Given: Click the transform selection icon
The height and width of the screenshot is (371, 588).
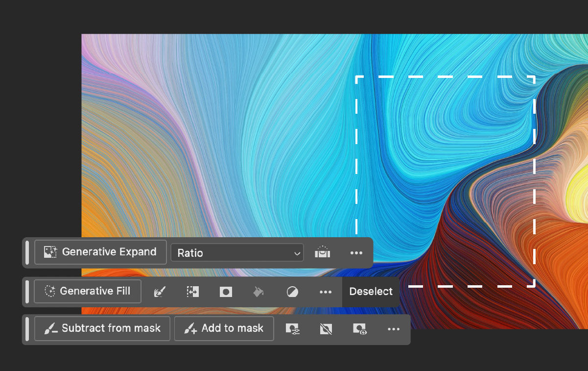Looking at the screenshot, I should coord(192,292).
